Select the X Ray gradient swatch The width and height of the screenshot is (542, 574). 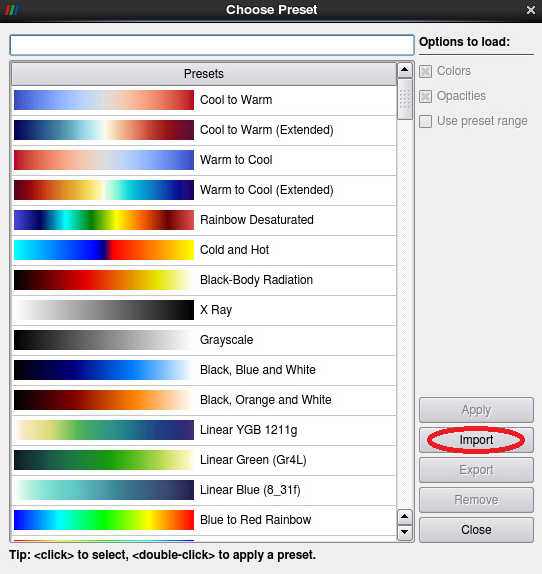(x=104, y=310)
